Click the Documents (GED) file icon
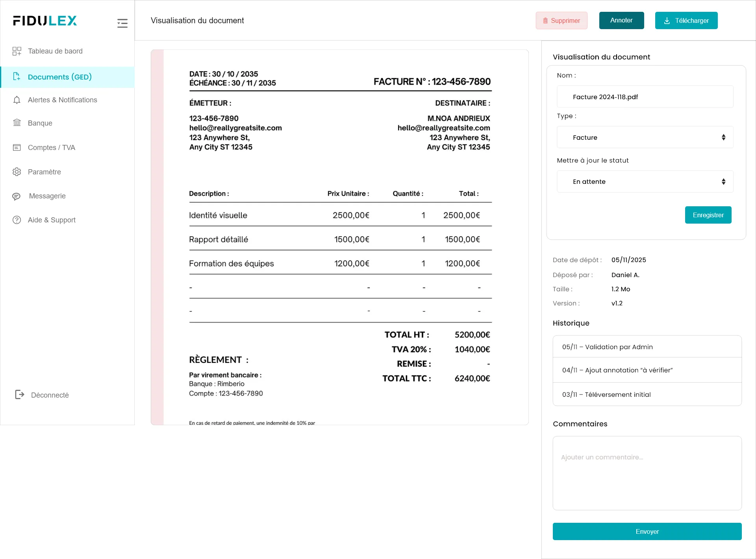 coord(17,76)
